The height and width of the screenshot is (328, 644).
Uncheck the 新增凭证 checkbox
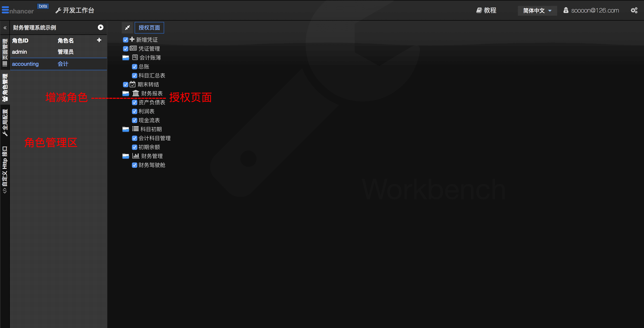(x=125, y=40)
